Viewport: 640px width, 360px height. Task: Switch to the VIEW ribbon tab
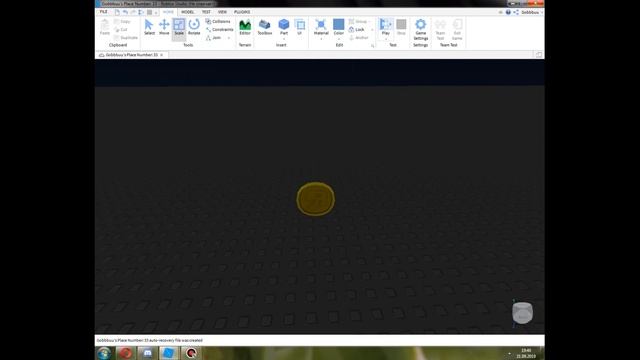[222, 12]
